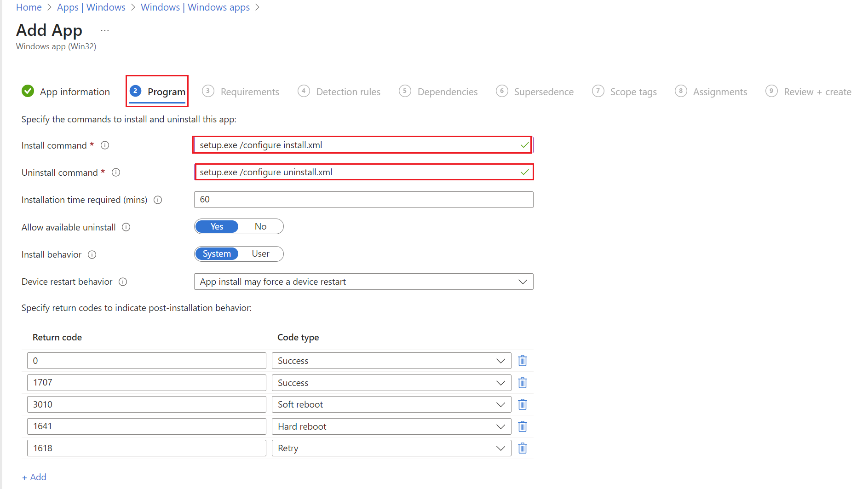The image size is (868, 489).
Task: Enable Yes for Allow available uninstall
Action: 217,226
